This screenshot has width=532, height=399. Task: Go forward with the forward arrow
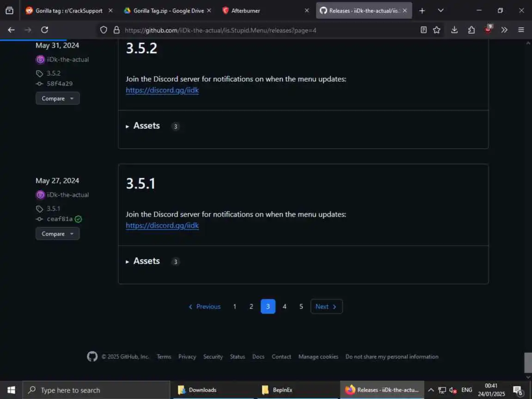coord(28,30)
